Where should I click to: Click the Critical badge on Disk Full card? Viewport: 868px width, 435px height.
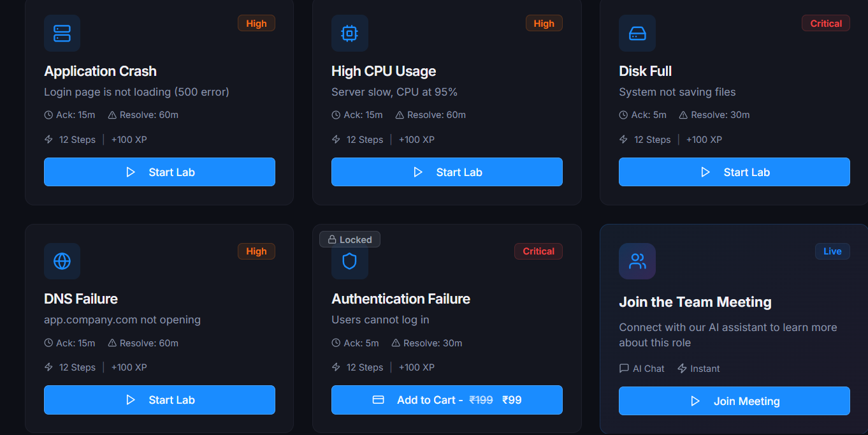pyautogui.click(x=825, y=23)
